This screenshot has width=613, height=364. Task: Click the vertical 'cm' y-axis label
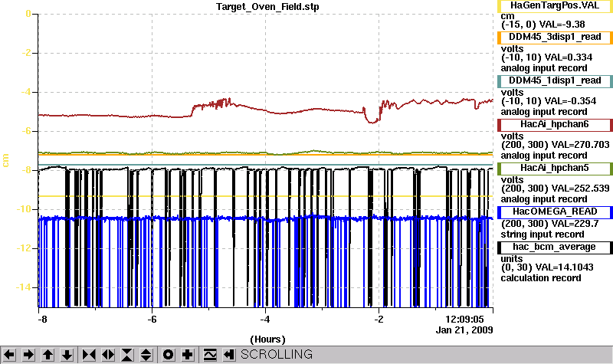(5, 160)
